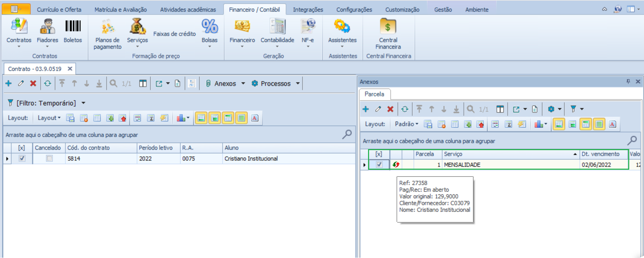Click the NF-e icon
Image resolution: width=644 pixels, height=258 pixels.
(308, 27)
